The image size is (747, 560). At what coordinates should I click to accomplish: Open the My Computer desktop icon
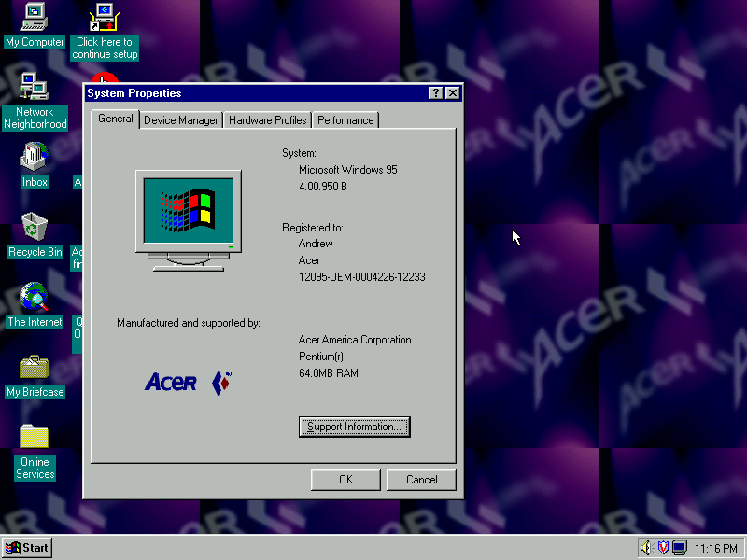pos(35,18)
